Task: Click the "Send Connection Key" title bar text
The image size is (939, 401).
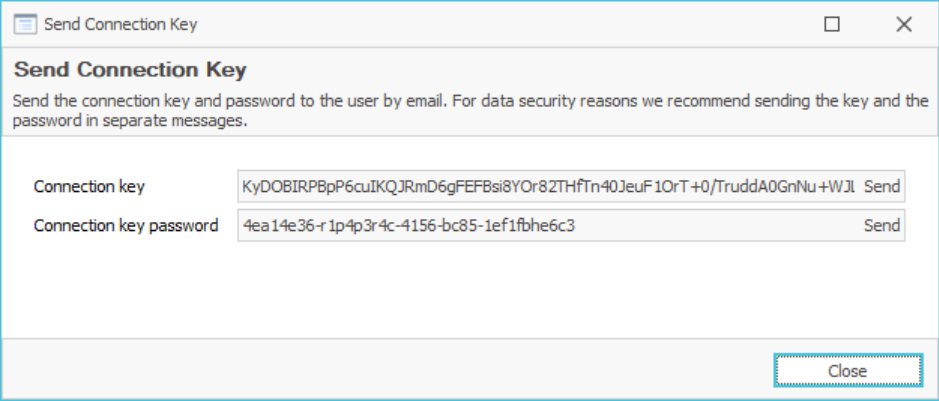Action: pos(120,25)
